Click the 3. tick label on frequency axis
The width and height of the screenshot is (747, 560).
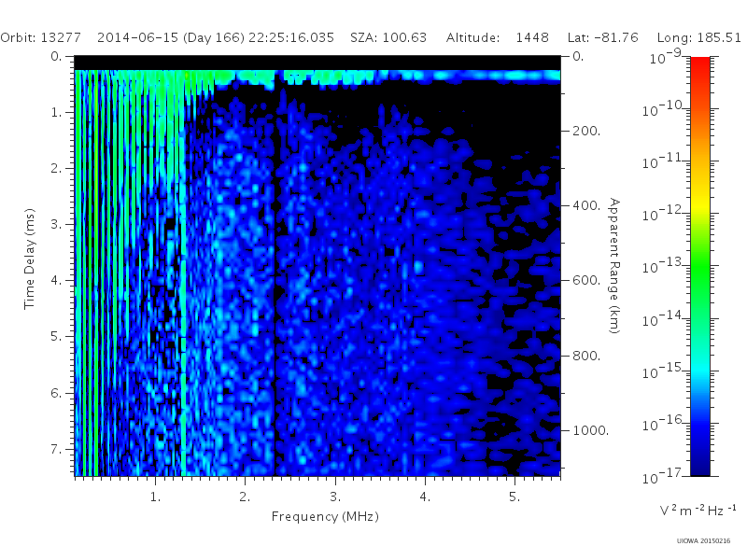[335, 497]
